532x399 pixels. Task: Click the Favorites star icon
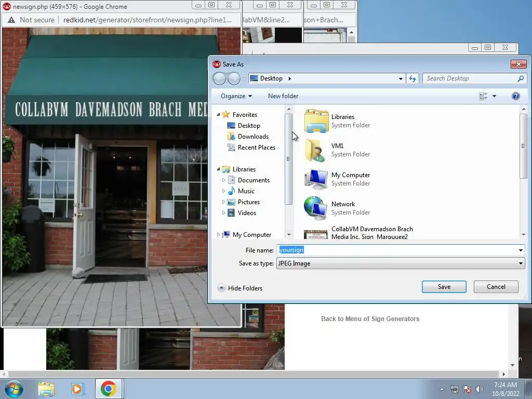tap(226, 114)
